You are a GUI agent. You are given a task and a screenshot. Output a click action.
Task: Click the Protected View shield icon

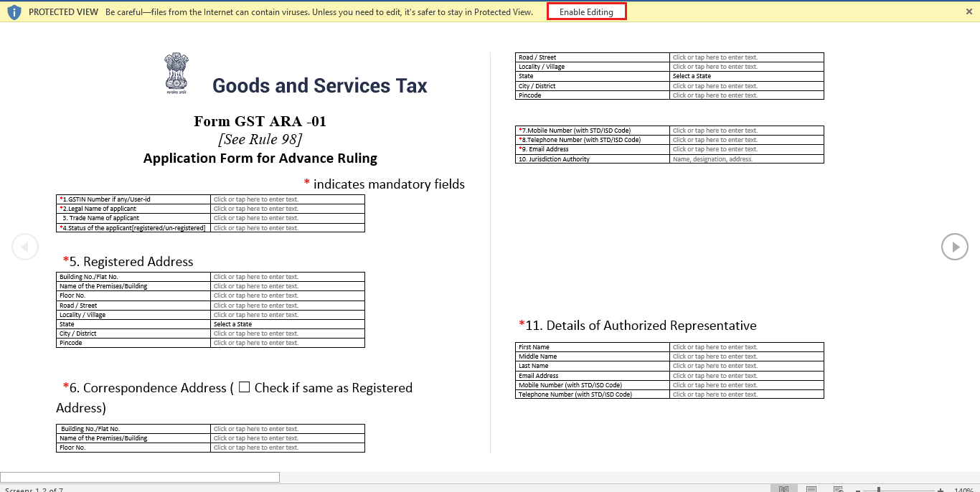(x=14, y=11)
